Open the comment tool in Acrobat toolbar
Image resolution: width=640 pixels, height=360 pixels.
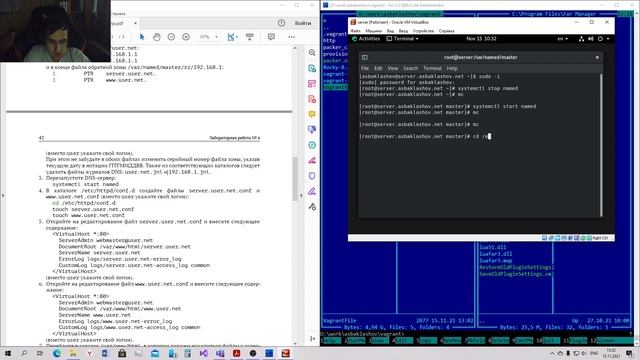click(x=271, y=37)
